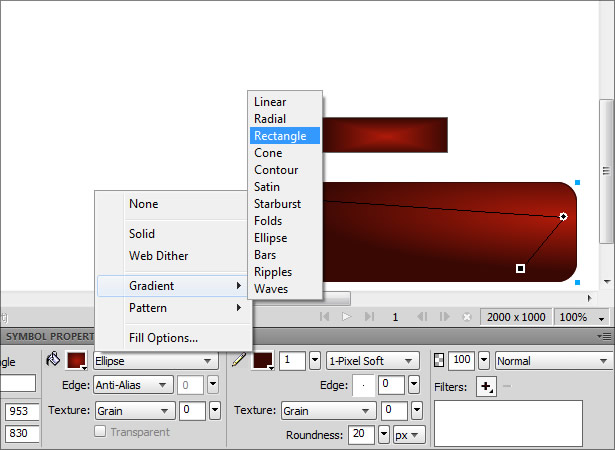Click the pencil stroke icon
615x450 pixels.
(x=238, y=359)
